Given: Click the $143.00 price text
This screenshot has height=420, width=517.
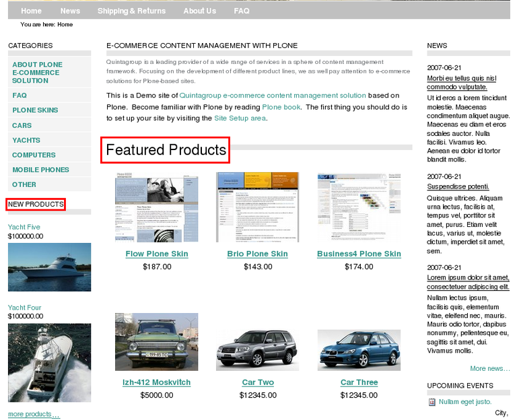Looking at the screenshot, I should point(258,267).
